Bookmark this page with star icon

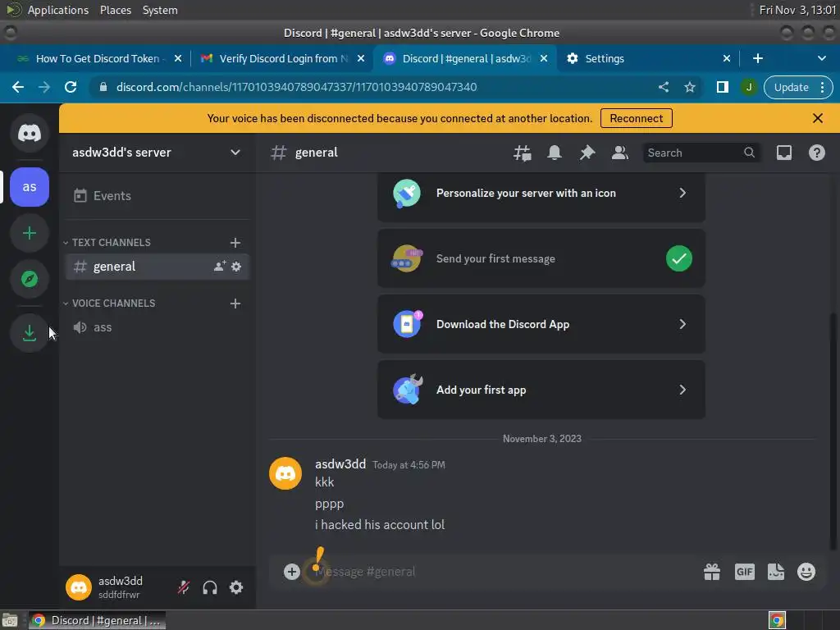pos(689,87)
